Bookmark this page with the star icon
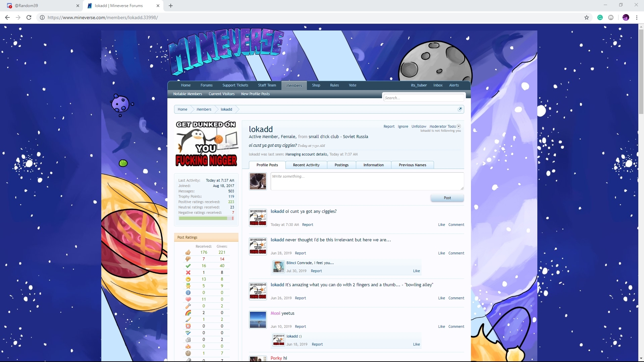The width and height of the screenshot is (644, 362). click(x=587, y=17)
